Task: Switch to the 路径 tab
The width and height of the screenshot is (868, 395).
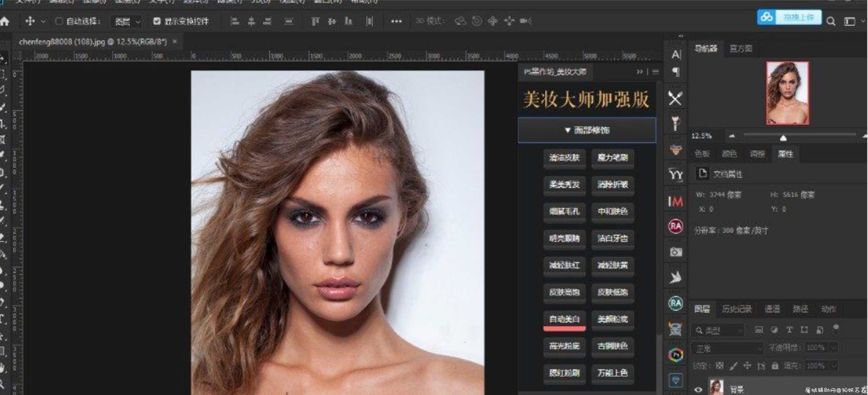Action: [800, 309]
